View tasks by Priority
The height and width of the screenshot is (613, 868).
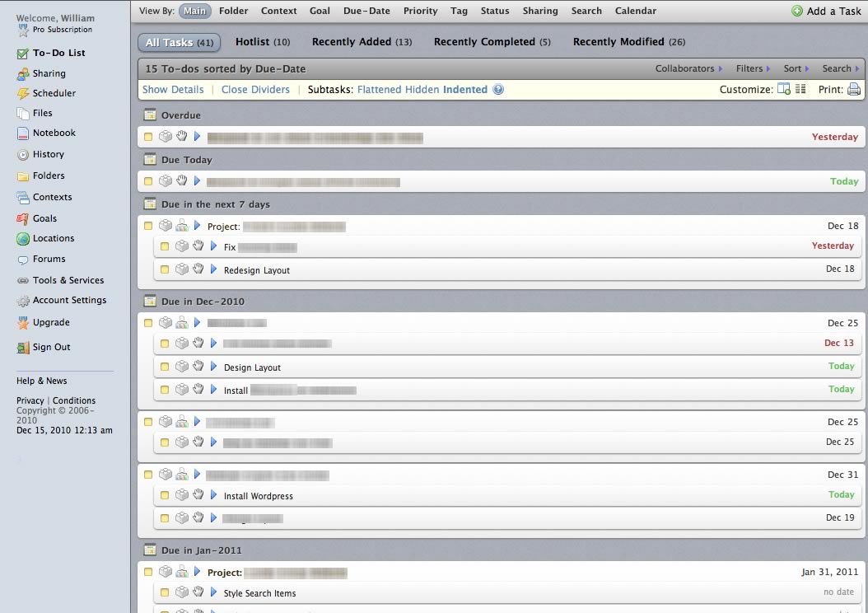pyautogui.click(x=420, y=11)
